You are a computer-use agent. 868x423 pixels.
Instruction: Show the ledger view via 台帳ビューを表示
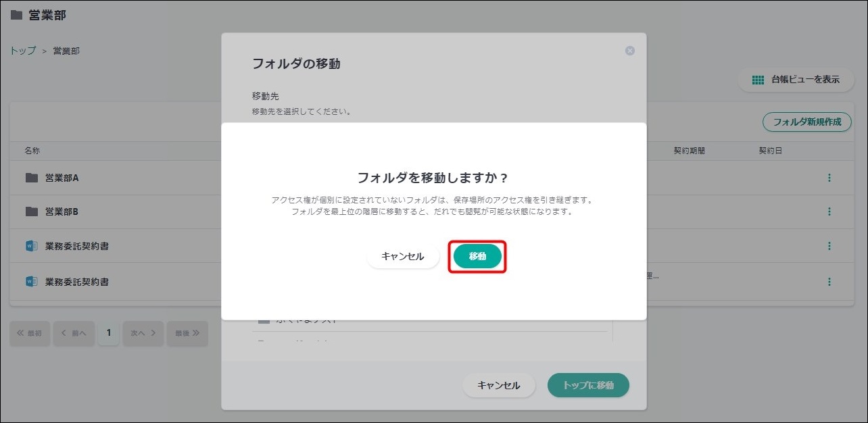coord(796,80)
